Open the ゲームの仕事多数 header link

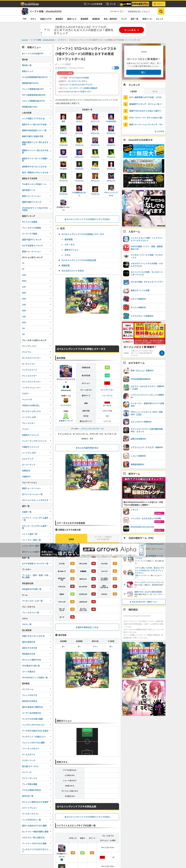point(93,4)
